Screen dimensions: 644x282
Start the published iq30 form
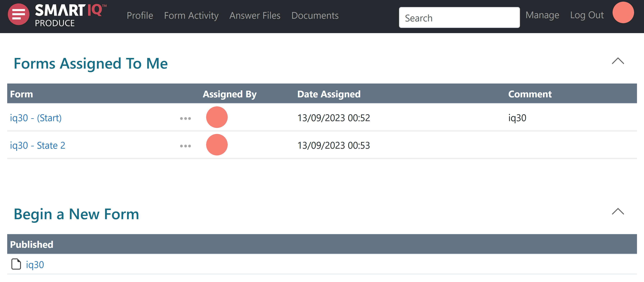35,265
